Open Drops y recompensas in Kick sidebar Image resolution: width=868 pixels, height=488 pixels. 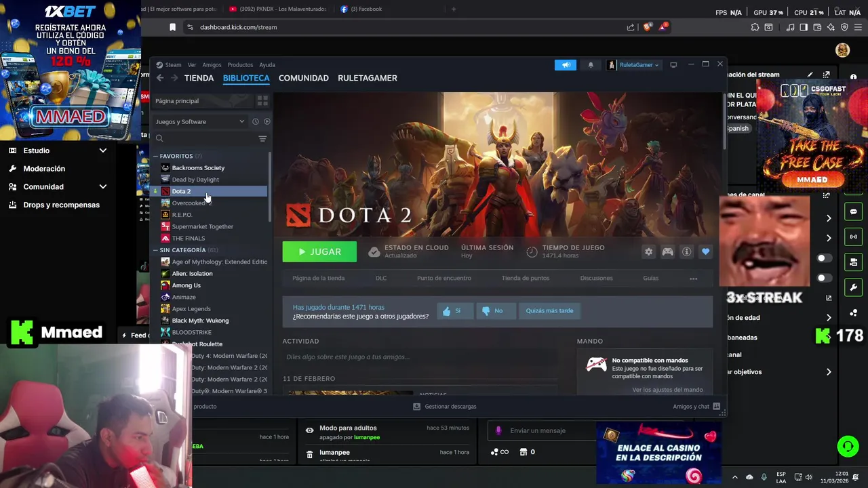(x=61, y=205)
